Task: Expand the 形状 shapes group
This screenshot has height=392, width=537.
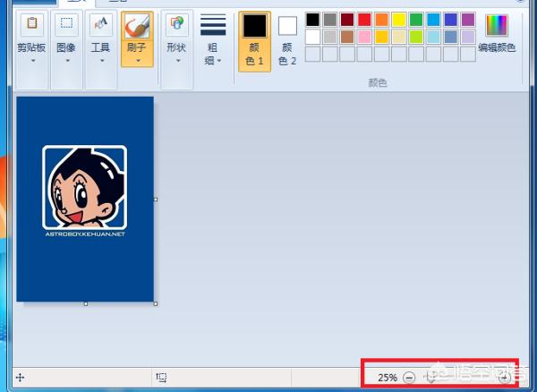Action: click(176, 49)
